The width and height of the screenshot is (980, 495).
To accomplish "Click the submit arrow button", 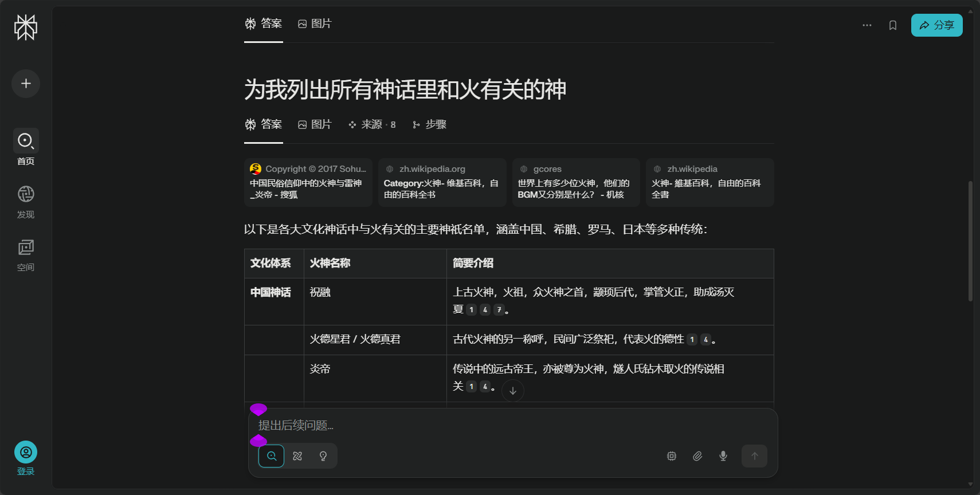I will tap(754, 456).
